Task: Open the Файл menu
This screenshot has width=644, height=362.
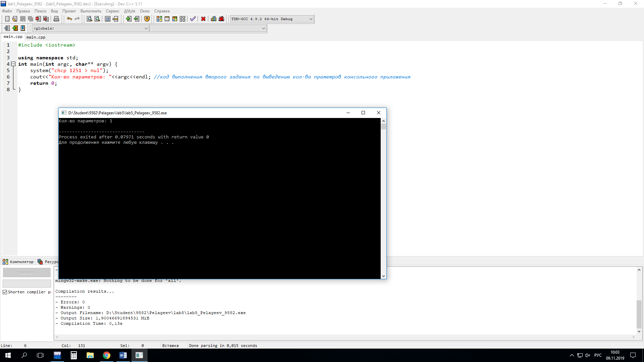Action: [7, 11]
